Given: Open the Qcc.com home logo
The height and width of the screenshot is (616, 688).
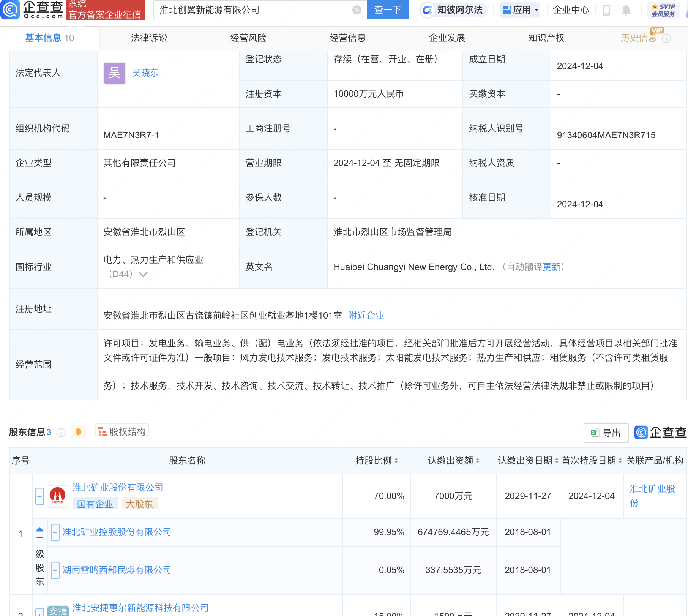Looking at the screenshot, I should click(x=32, y=9).
